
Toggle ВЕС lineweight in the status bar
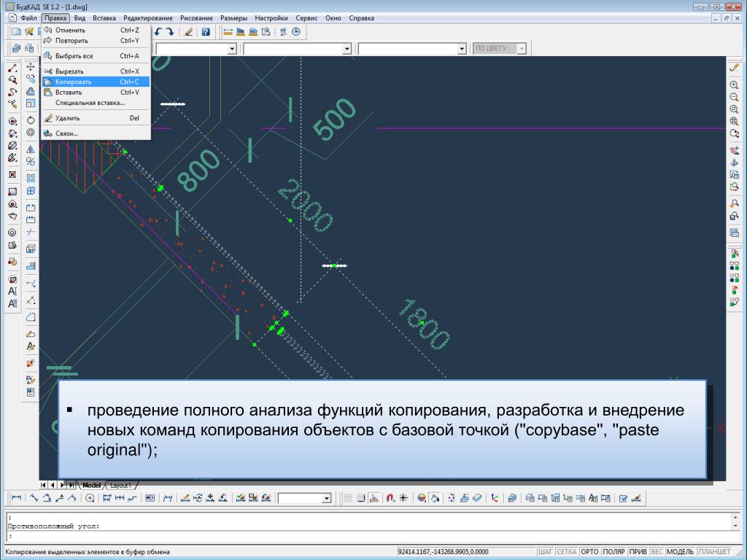[657, 551]
